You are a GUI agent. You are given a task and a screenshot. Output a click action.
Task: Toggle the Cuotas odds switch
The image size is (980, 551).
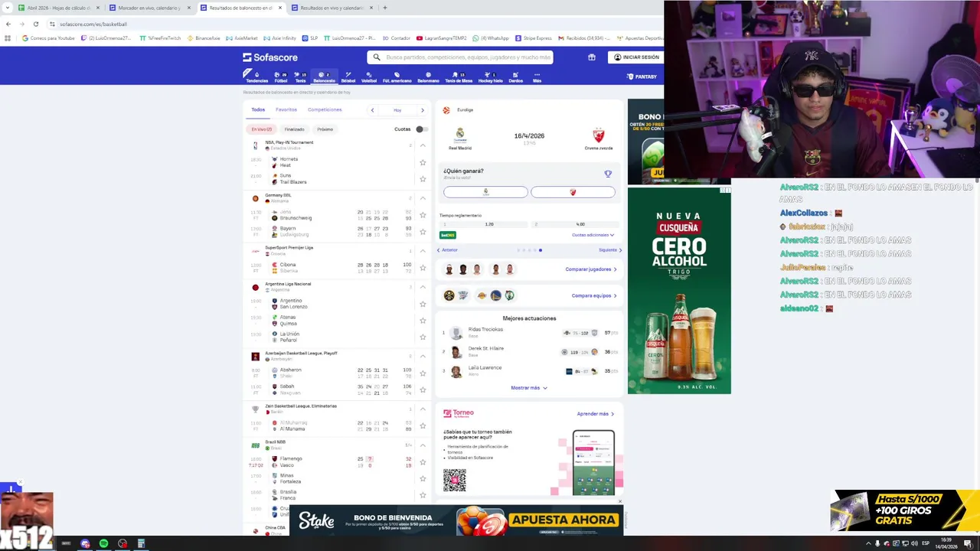pos(421,129)
